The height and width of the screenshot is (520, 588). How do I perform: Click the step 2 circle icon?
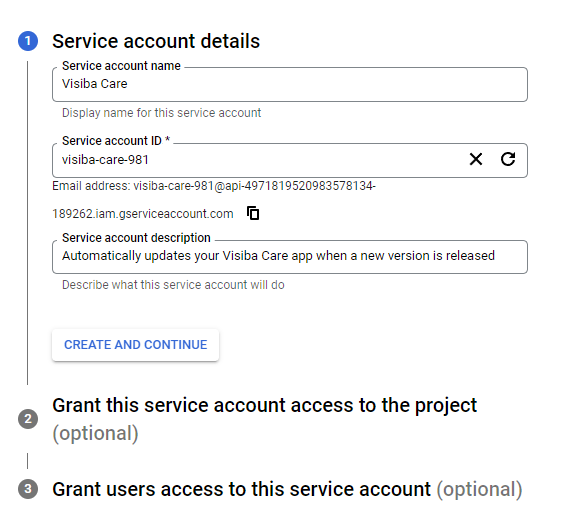click(28, 419)
